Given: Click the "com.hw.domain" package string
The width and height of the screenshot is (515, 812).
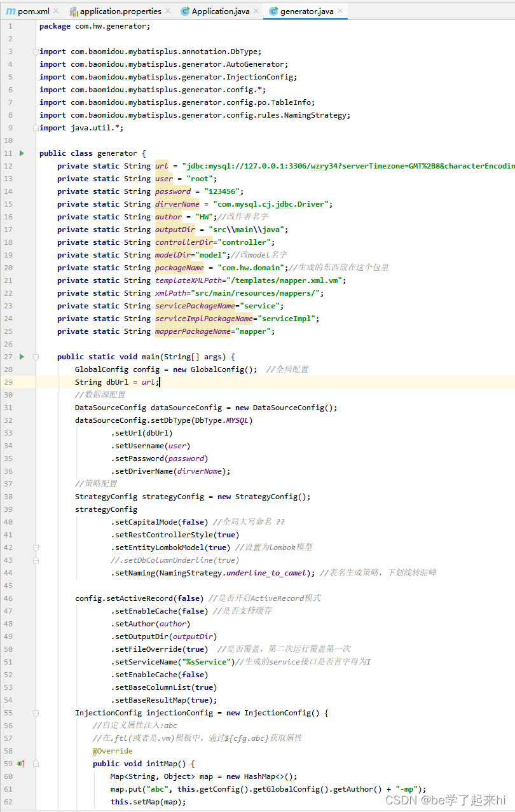Looking at the screenshot, I should 251,268.
